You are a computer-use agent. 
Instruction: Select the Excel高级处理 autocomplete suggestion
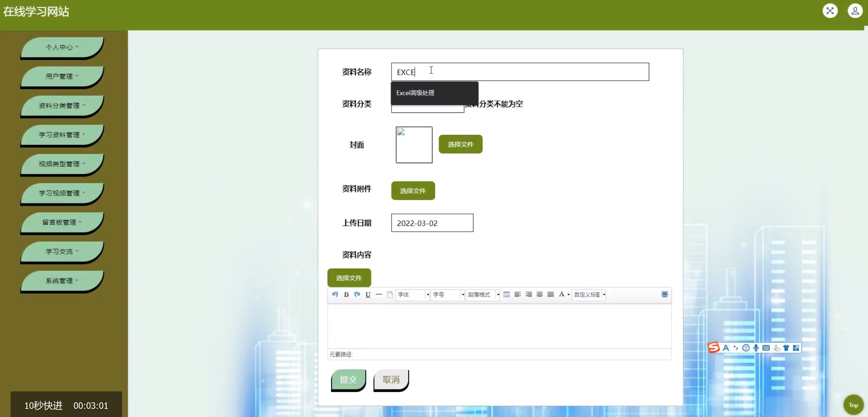click(415, 93)
